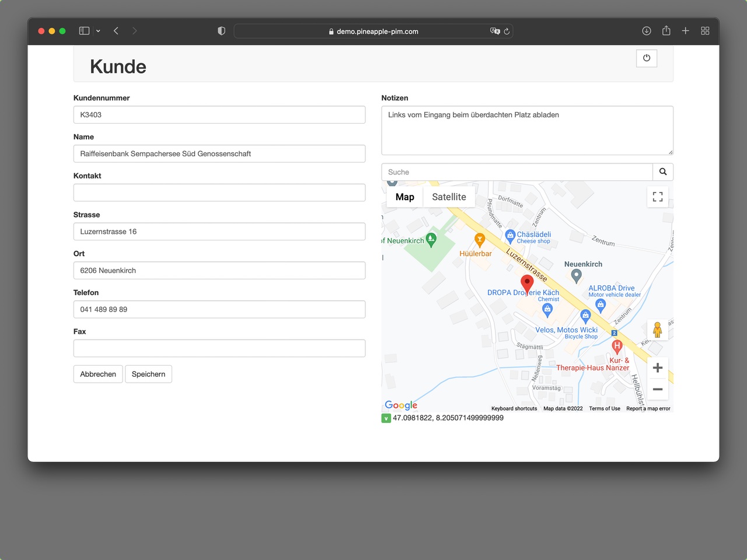747x560 pixels.
Task: Toggle Safari sidebar icon
Action: 84,31
